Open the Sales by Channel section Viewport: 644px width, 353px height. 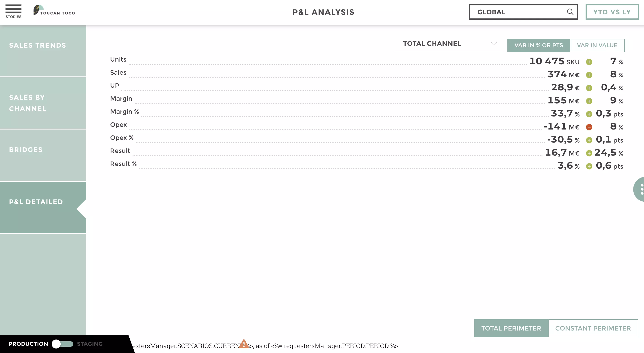pyautogui.click(x=43, y=103)
